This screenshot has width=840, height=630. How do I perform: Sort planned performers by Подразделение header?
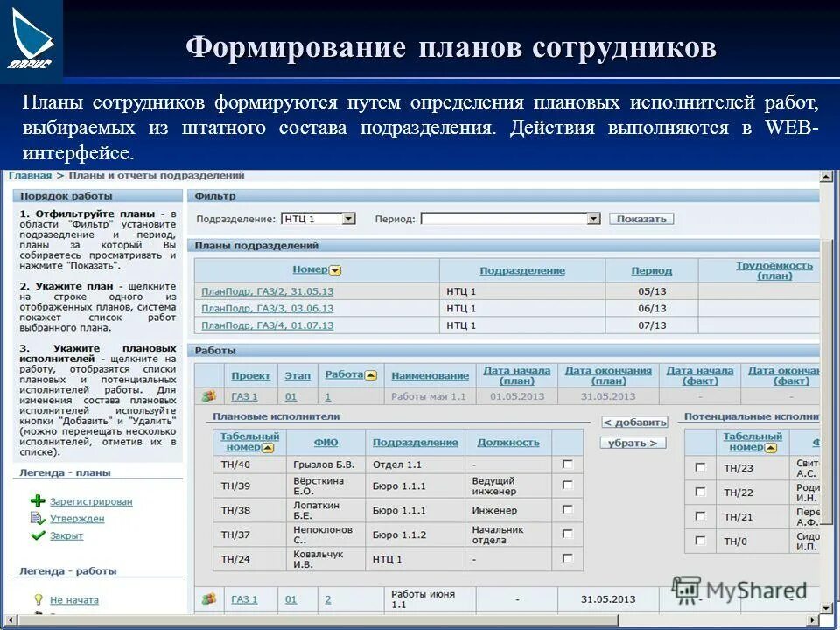coord(415,443)
